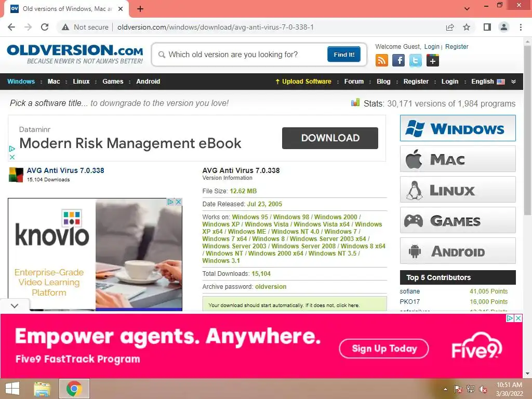Click AdChoices icon on Dataminr ad
This screenshot has width=532, height=399.
(x=12, y=149)
